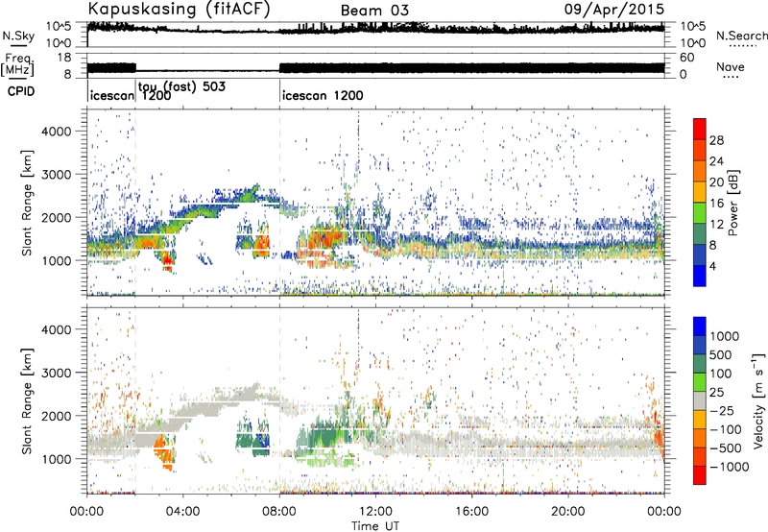The image size is (768, 532).
Task: Click the '1000' tick on Velocity colorbar
Action: click(725, 336)
